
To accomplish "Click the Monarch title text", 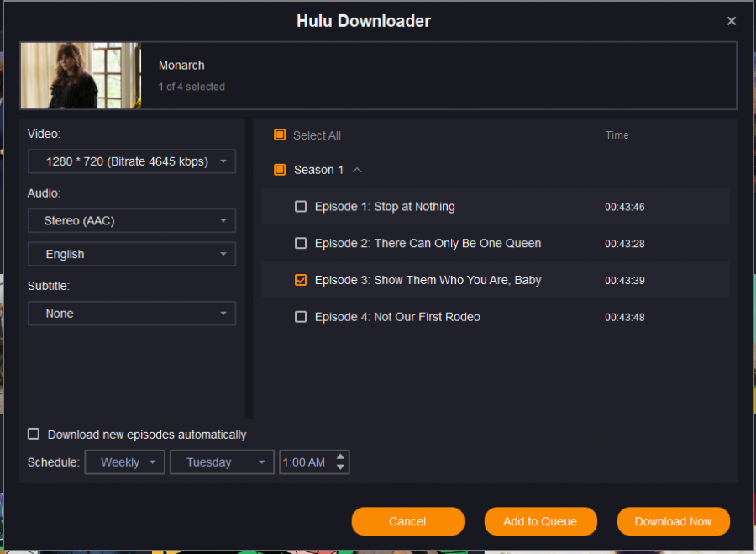I will 181,65.
